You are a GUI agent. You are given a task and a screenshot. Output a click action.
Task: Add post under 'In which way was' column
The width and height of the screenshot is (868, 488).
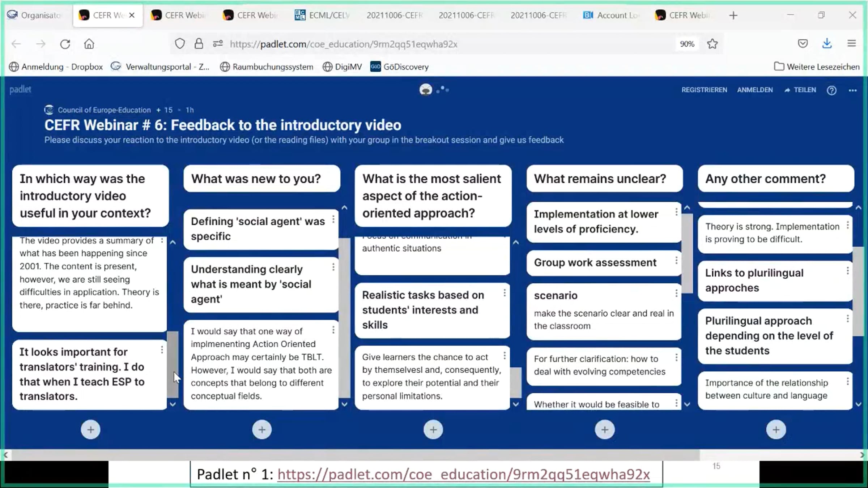pyautogui.click(x=90, y=429)
